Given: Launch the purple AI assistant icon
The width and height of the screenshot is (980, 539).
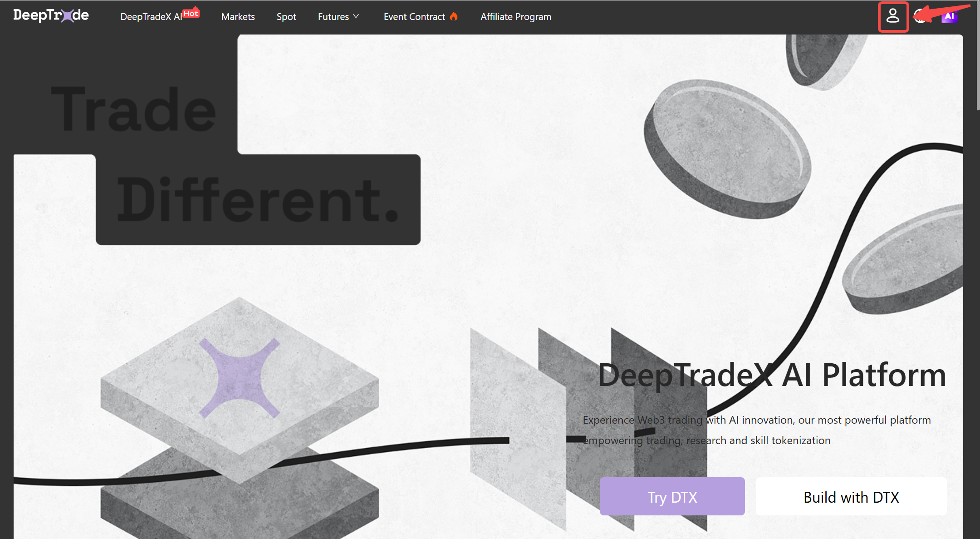Looking at the screenshot, I should [x=949, y=17].
